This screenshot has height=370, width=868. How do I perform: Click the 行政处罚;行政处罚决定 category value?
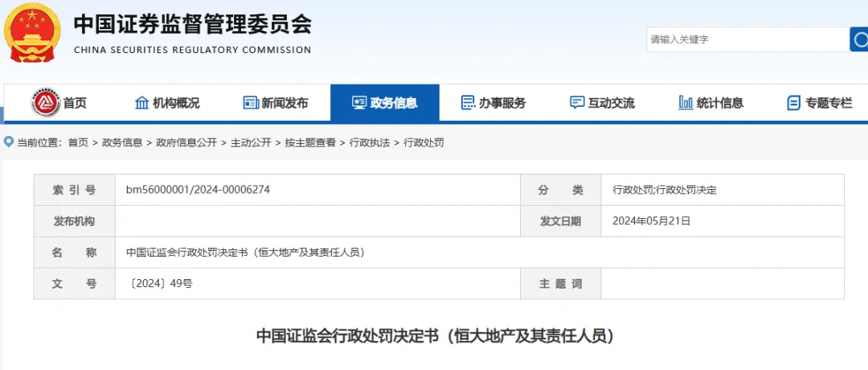tap(665, 190)
